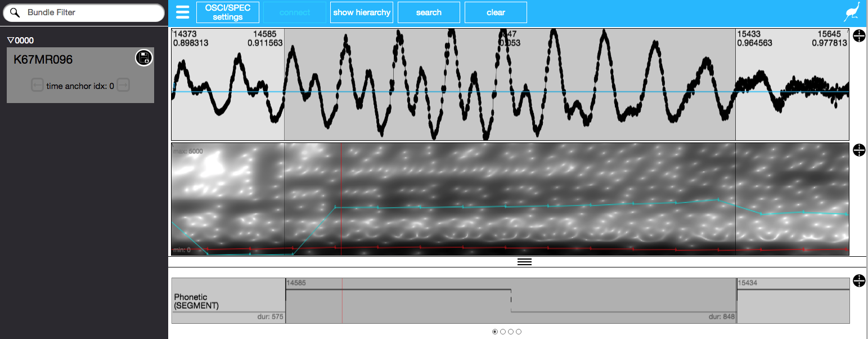Click the split-pane divider handle
Viewport: 868px width, 339px height.
coord(524,262)
